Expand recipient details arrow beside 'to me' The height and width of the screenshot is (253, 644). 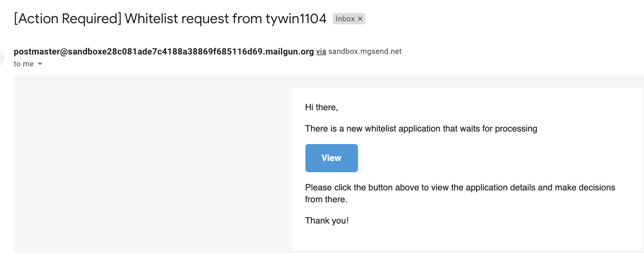[x=40, y=64]
